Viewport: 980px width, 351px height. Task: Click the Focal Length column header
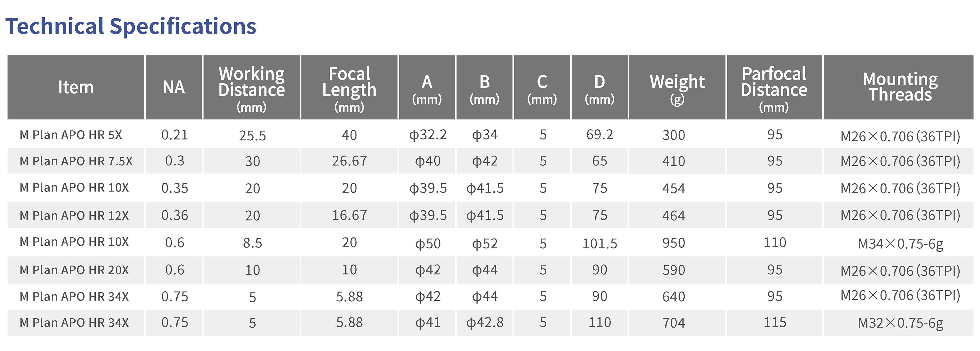349,87
